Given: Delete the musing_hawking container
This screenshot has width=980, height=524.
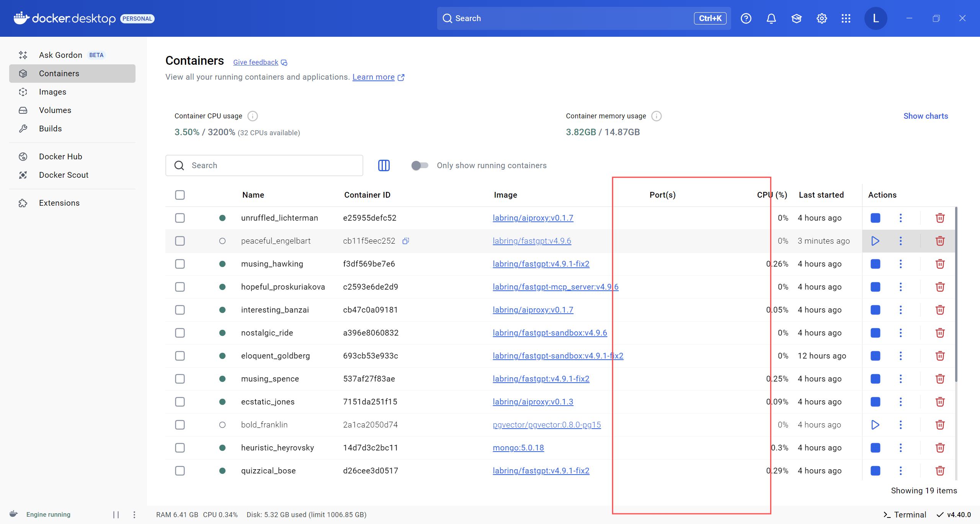Looking at the screenshot, I should tap(940, 264).
